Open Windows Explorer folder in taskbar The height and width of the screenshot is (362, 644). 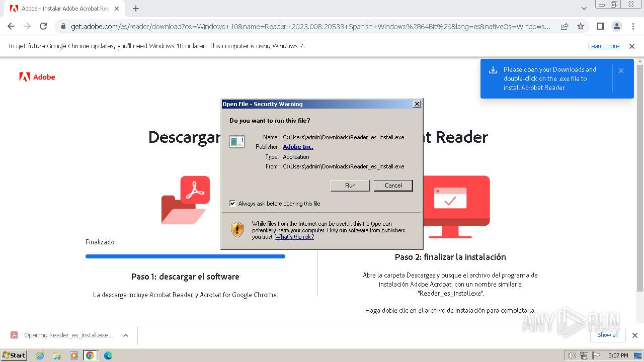click(57, 355)
